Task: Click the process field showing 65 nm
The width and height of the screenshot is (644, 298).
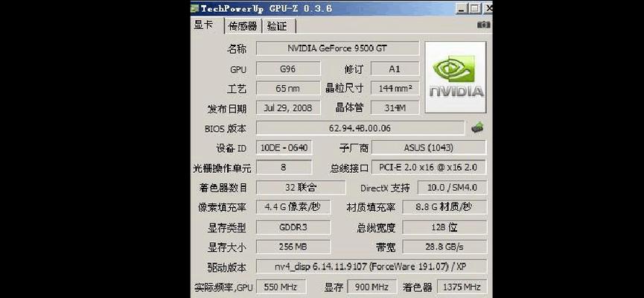Action: [288, 88]
